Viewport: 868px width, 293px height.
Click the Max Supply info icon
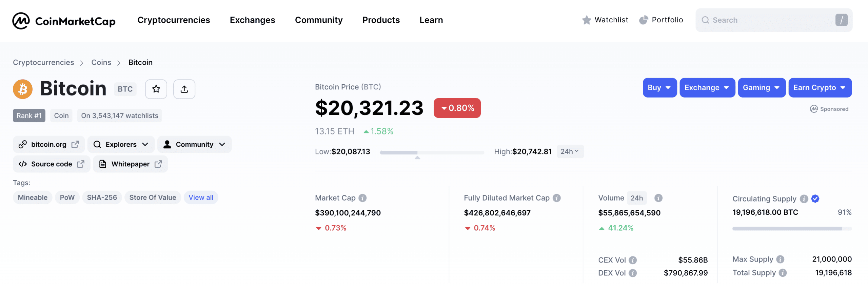tap(780, 259)
